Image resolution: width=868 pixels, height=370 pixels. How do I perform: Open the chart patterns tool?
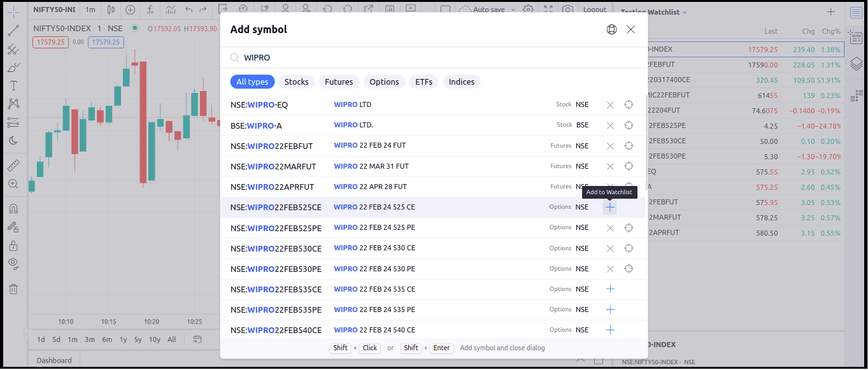pyautogui.click(x=13, y=104)
